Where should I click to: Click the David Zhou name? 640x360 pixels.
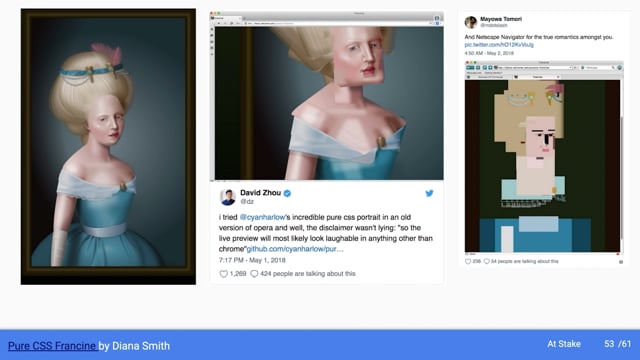(260, 193)
